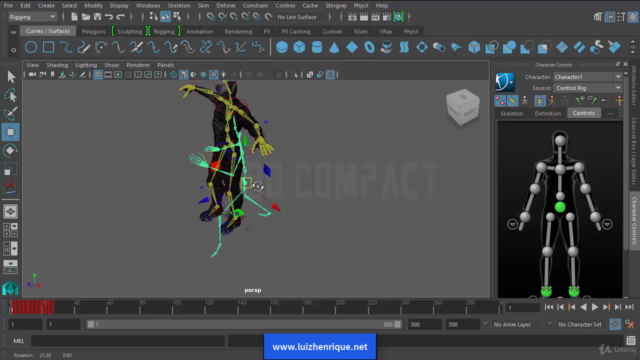Toggle auto keyframe button
The width and height of the screenshot is (640, 360).
615,324
